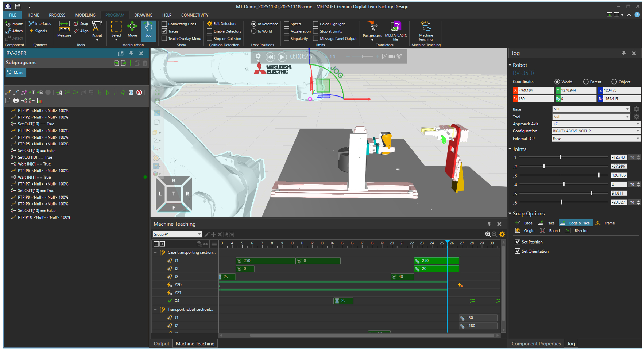Open the FILE menu
This screenshot has height=350, width=644.
point(13,15)
